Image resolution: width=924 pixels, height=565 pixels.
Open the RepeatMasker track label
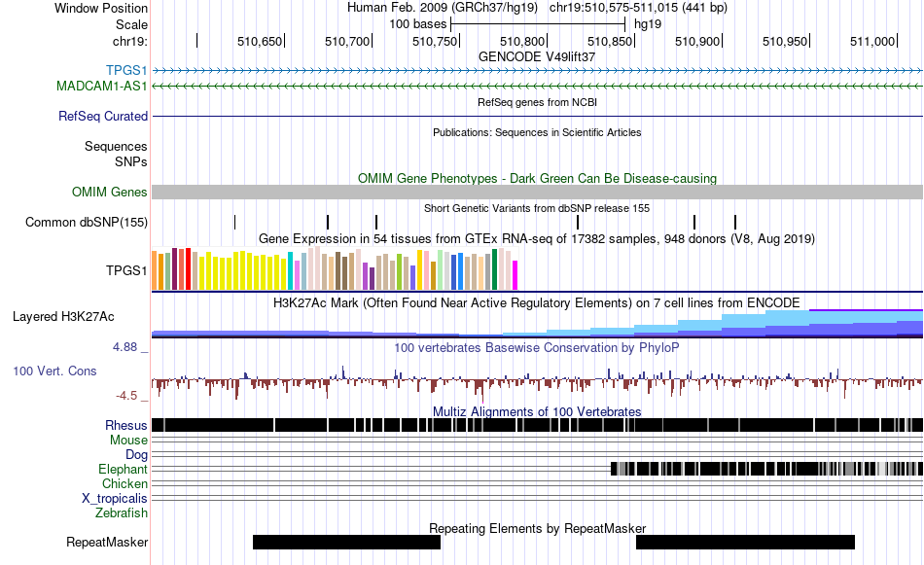[x=107, y=542]
